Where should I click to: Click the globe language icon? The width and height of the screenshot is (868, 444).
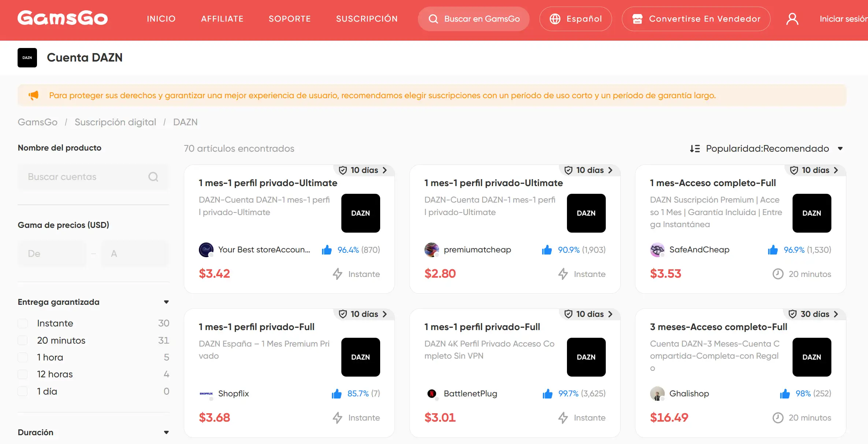(x=555, y=19)
